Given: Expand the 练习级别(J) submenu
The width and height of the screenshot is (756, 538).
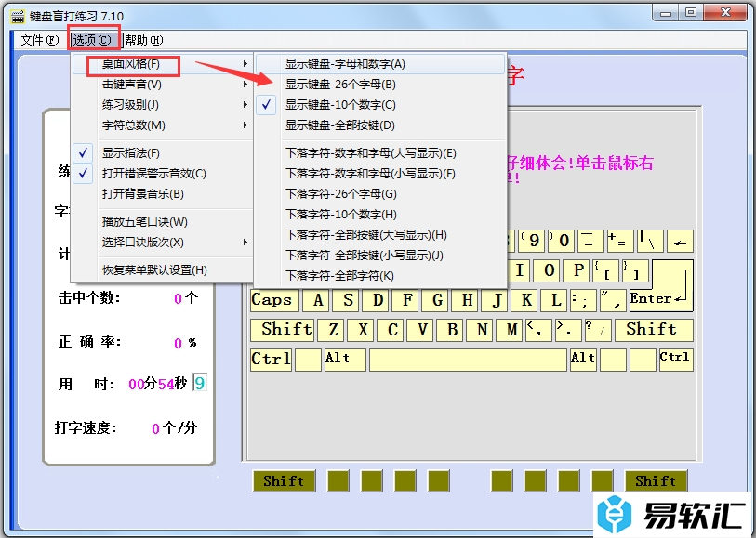Looking at the screenshot, I should coord(163,104).
